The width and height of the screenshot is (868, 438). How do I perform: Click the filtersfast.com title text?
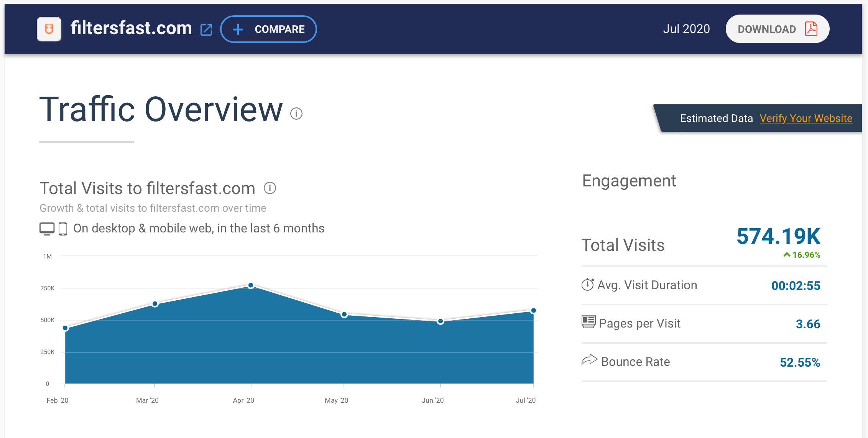click(131, 28)
